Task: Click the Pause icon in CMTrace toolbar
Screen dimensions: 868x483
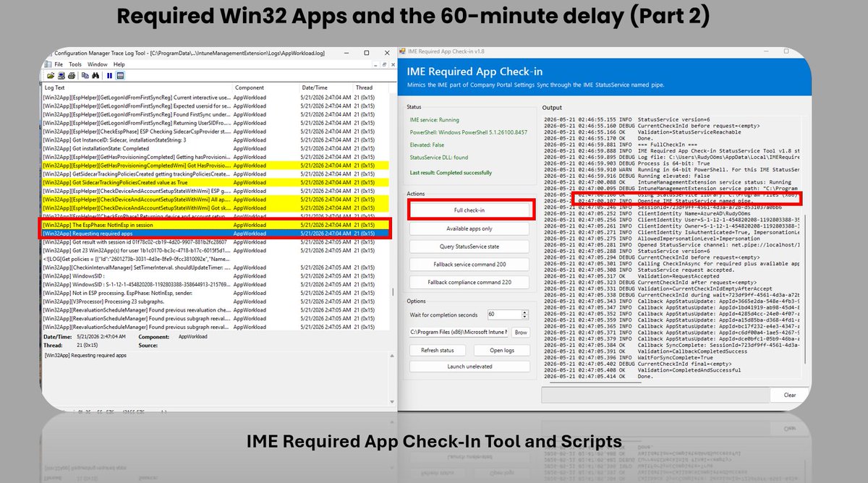Action: pos(109,75)
